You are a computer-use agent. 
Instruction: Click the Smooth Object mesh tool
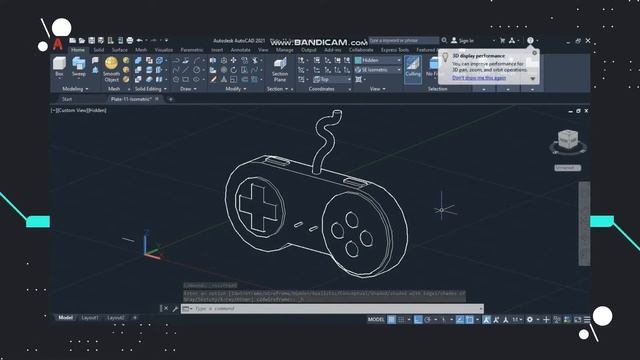pos(111,69)
